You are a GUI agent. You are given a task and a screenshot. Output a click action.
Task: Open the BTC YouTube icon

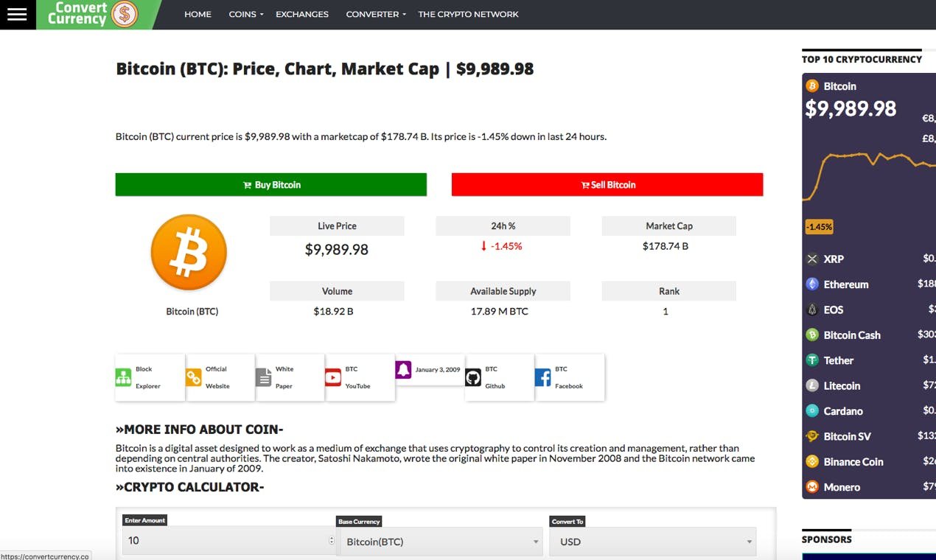tap(333, 378)
